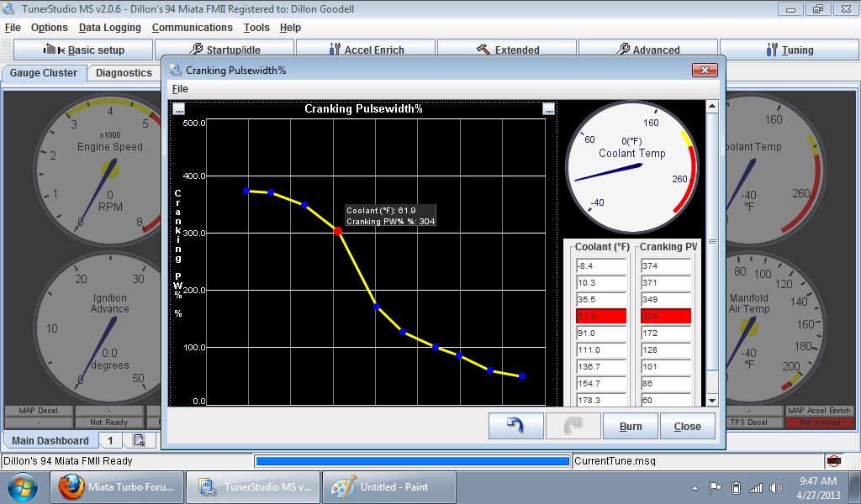Click the Cranking PW field with 374
This screenshot has width=861, height=504.
tap(666, 266)
